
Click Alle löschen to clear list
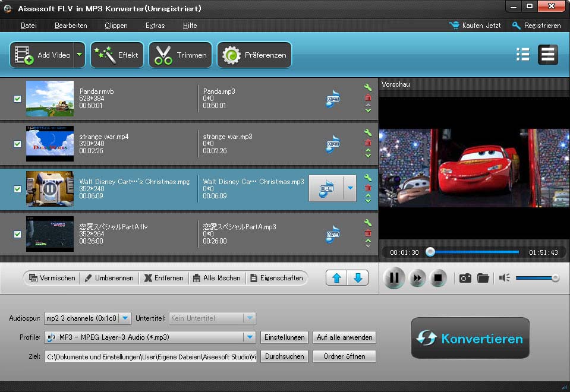point(217,278)
